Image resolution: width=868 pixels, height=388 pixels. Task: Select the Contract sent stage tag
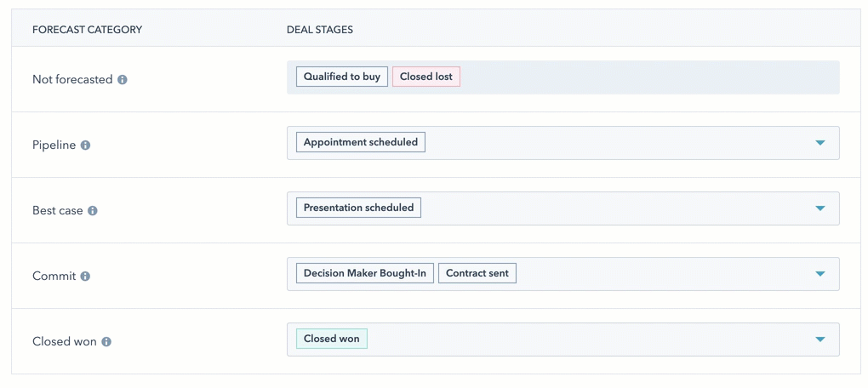point(477,273)
